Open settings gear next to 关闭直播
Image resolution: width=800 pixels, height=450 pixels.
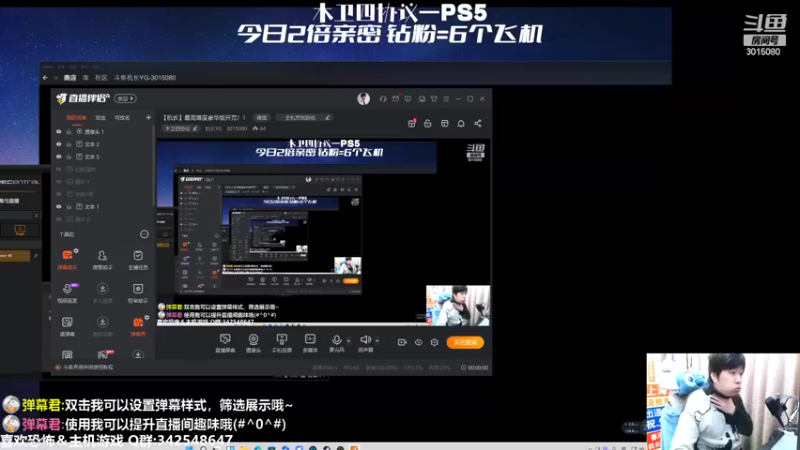(x=434, y=342)
